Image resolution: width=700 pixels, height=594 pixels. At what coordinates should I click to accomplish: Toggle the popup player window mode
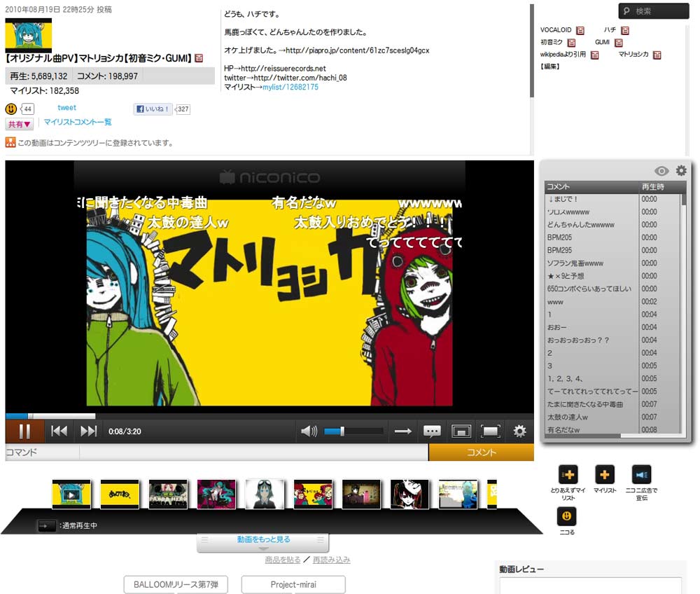462,431
